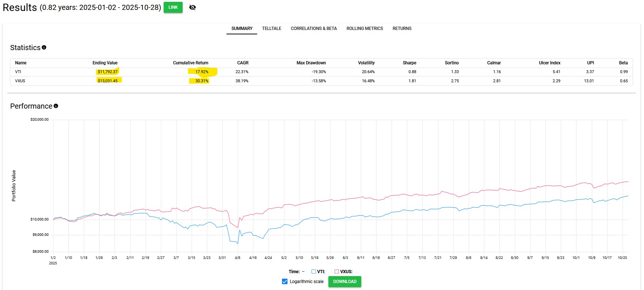Image resolution: width=644 pixels, height=290 pixels.
Task: Click the VTI row name cell
Action: (18, 72)
